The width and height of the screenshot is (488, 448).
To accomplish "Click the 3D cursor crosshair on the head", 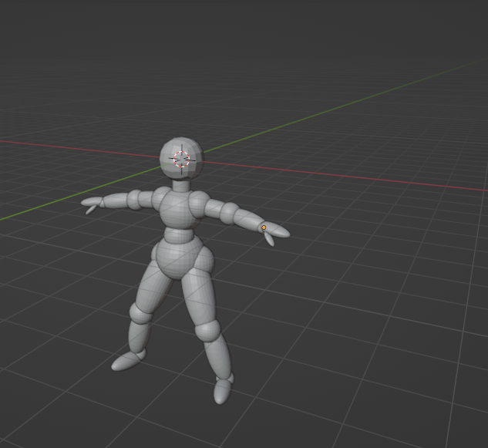I will 182,159.
